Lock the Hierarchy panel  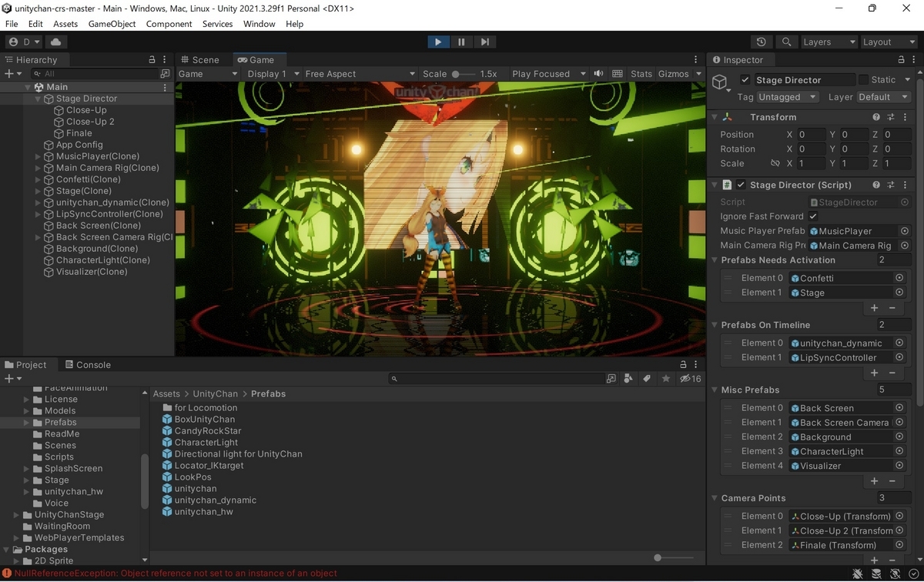click(x=152, y=59)
